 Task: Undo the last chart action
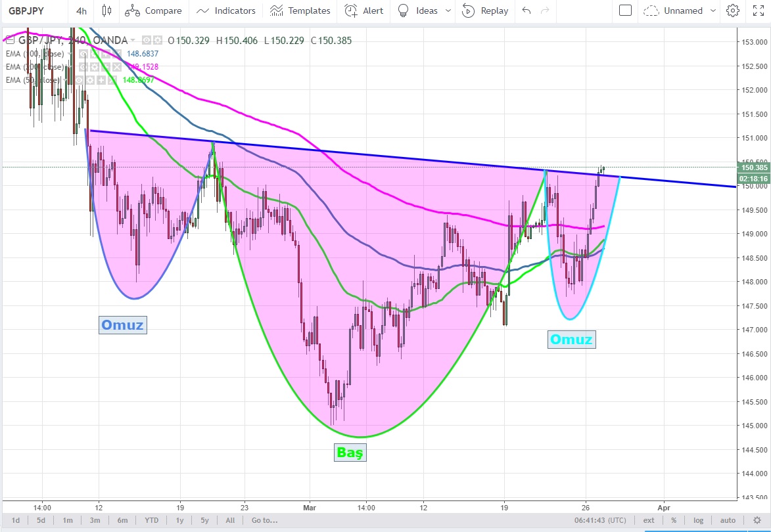click(x=526, y=11)
